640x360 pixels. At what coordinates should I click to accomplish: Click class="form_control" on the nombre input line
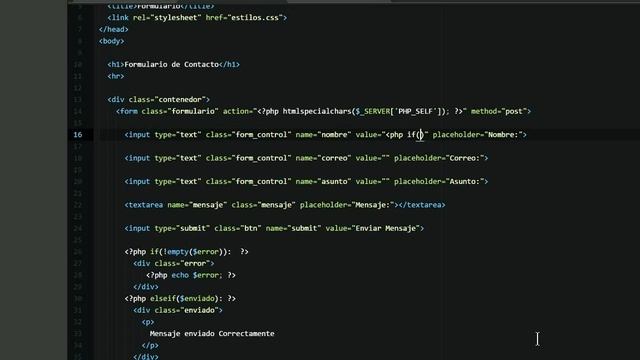[249, 135]
